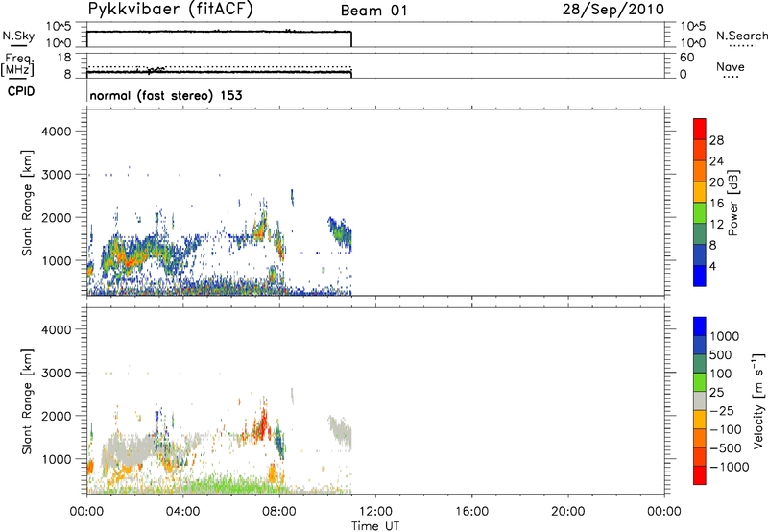Click the 'Power [dB]' colorbar label

point(732,203)
